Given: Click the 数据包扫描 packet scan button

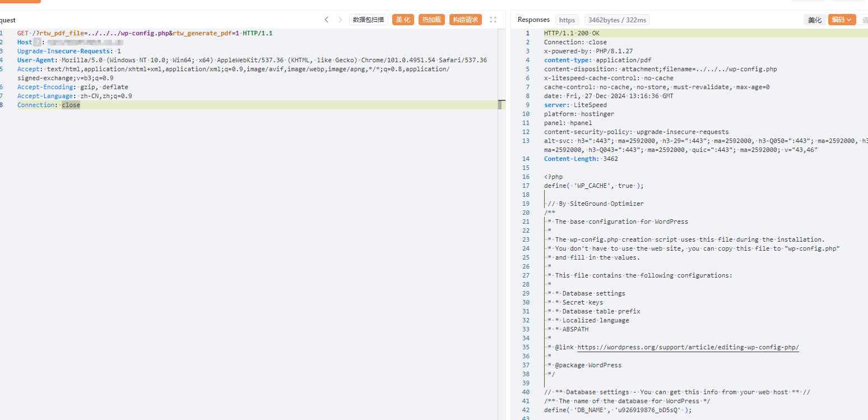Looking at the screenshot, I should point(368,20).
